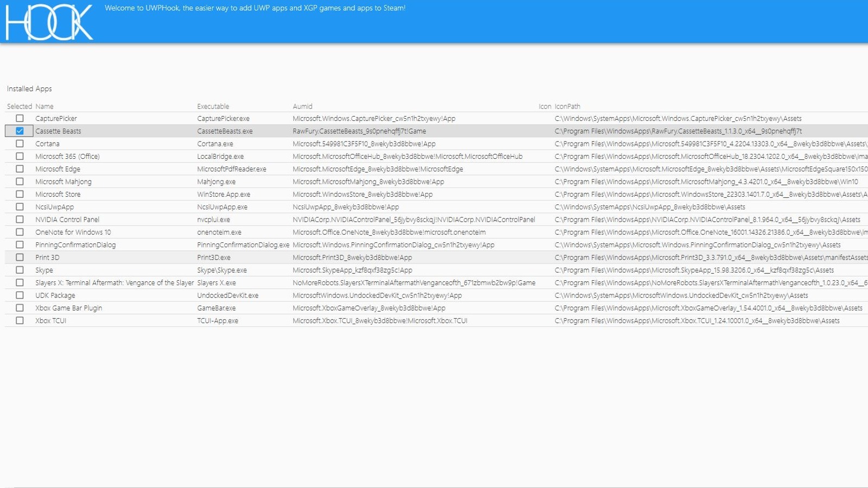Click the Executable column header
This screenshot has width=868, height=488.
pyautogui.click(x=213, y=106)
